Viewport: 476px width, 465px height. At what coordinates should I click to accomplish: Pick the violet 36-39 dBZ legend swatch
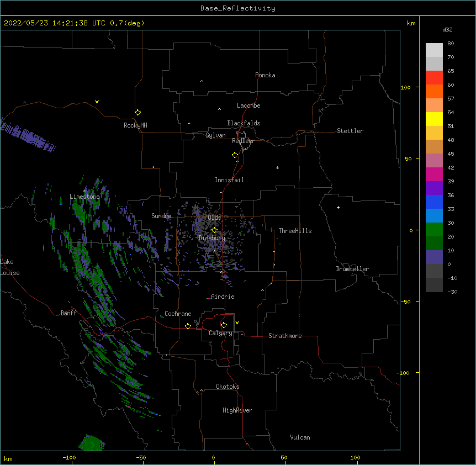(434, 188)
